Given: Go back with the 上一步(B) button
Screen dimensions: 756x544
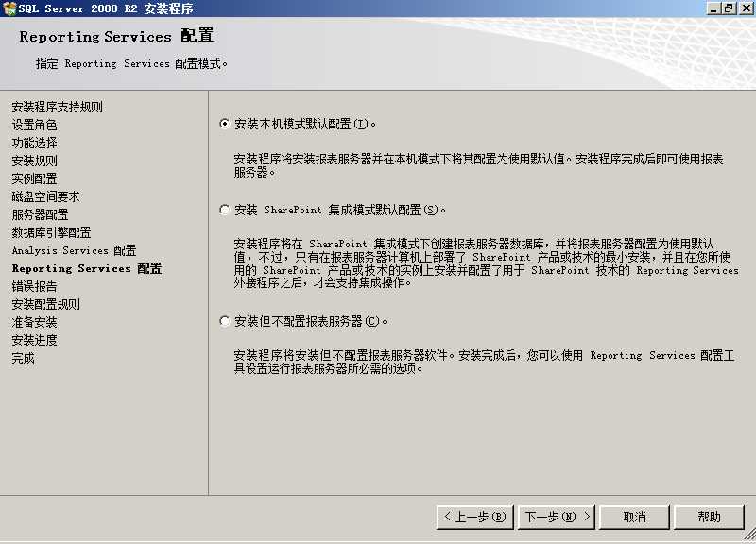Looking at the screenshot, I should [x=475, y=517].
